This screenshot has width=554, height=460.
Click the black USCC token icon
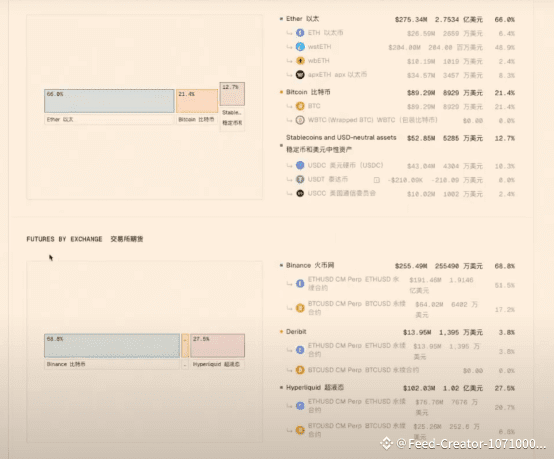300,193
